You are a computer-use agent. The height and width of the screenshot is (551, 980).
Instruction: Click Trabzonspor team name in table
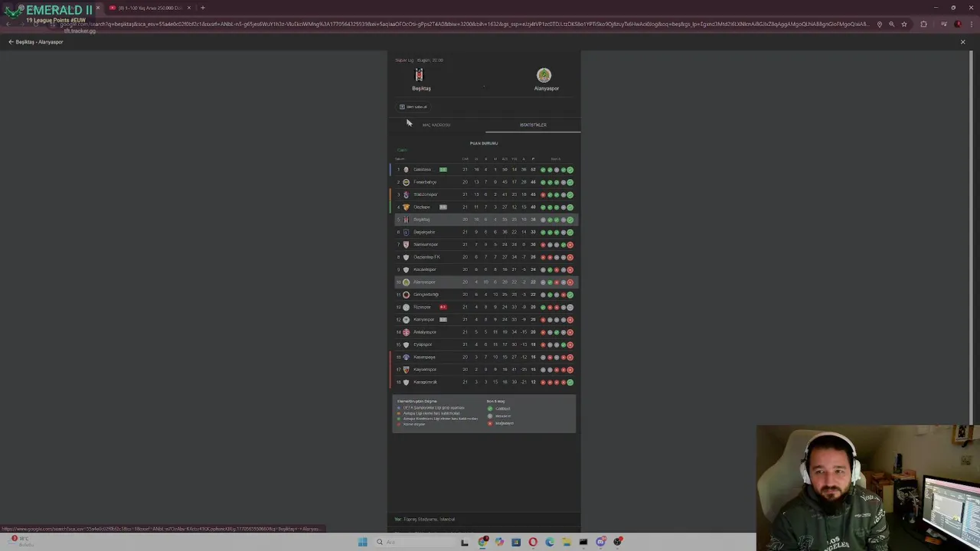click(426, 194)
